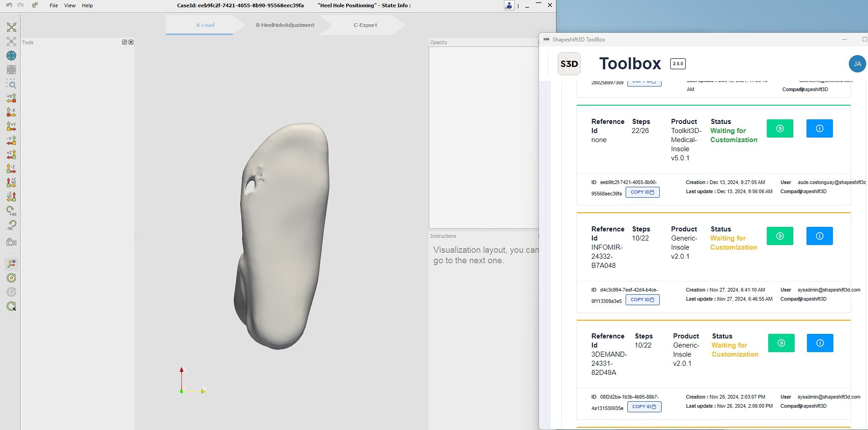Open the Help menu
The height and width of the screenshot is (430, 868).
pos(87,5)
